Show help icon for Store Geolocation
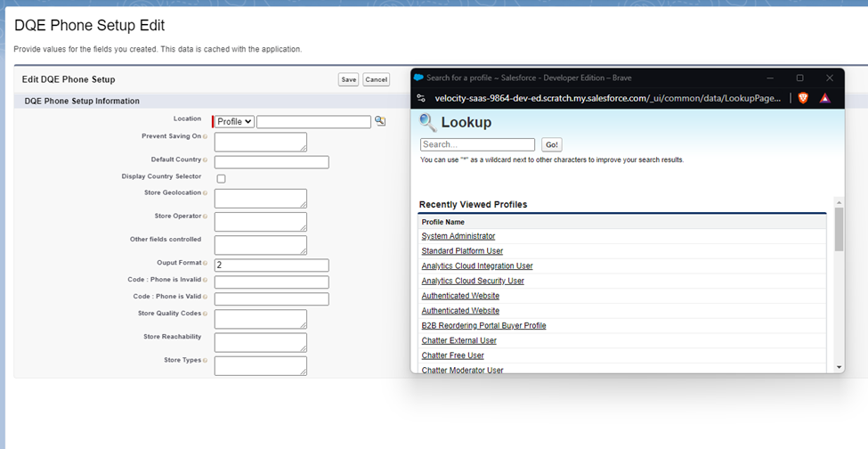The height and width of the screenshot is (449, 868). click(206, 193)
